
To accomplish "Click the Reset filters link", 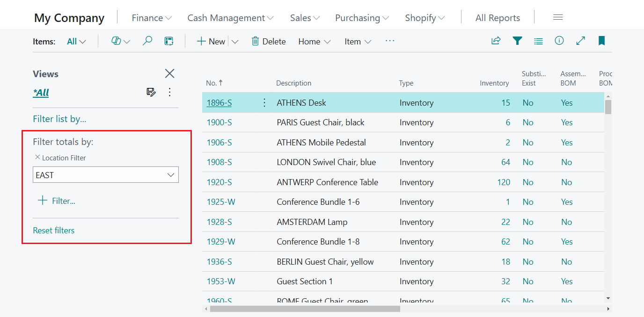I will tap(53, 230).
